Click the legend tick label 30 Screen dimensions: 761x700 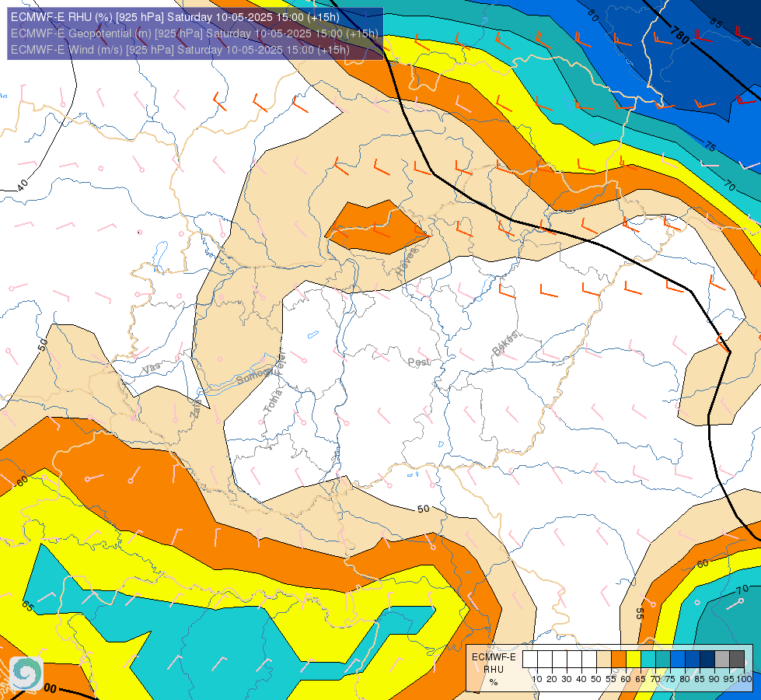point(567,679)
